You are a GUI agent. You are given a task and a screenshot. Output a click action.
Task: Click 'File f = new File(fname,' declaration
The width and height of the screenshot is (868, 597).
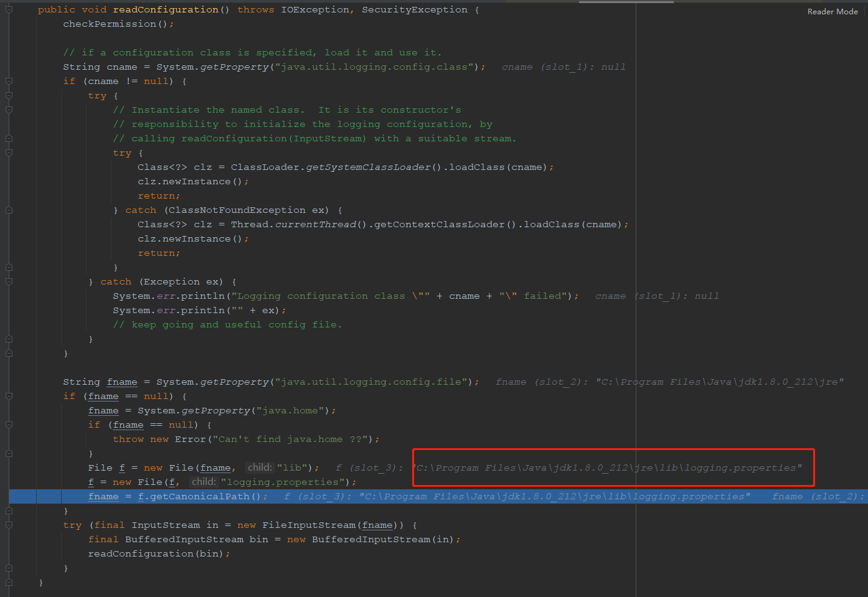coord(163,468)
